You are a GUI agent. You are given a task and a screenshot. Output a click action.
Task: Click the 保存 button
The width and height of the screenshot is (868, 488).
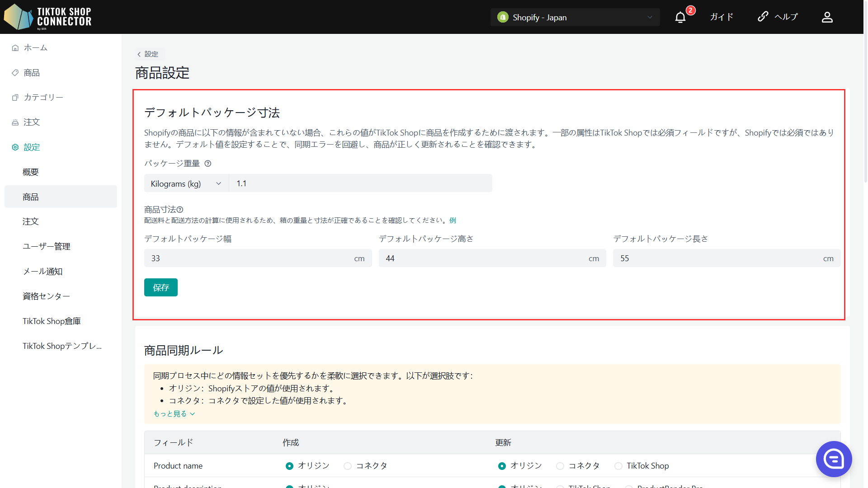click(160, 287)
